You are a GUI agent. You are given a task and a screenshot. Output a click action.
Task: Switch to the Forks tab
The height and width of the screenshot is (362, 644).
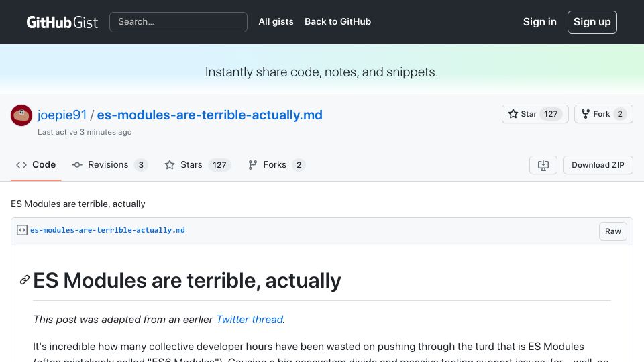point(277,165)
